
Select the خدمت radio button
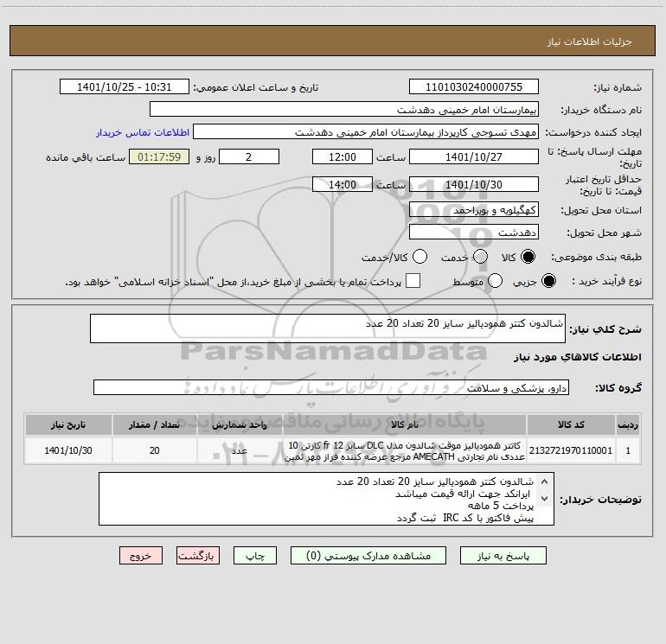pyautogui.click(x=480, y=257)
